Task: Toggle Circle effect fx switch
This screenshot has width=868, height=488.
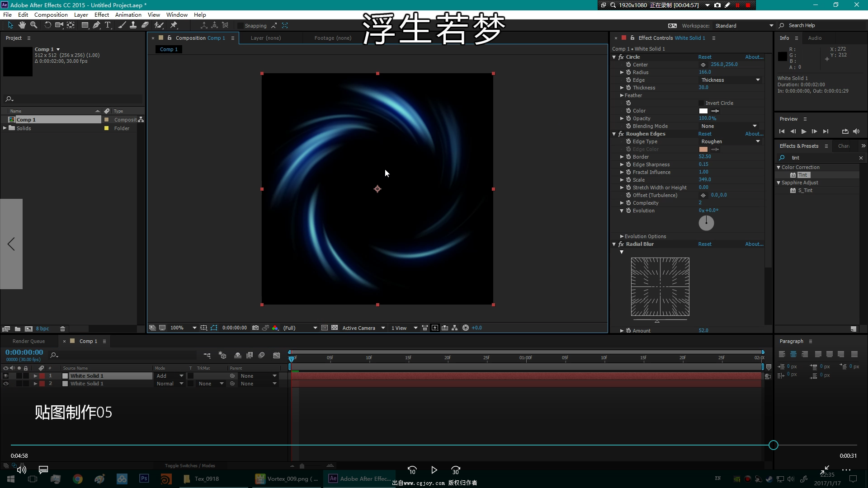Action: pyautogui.click(x=621, y=57)
